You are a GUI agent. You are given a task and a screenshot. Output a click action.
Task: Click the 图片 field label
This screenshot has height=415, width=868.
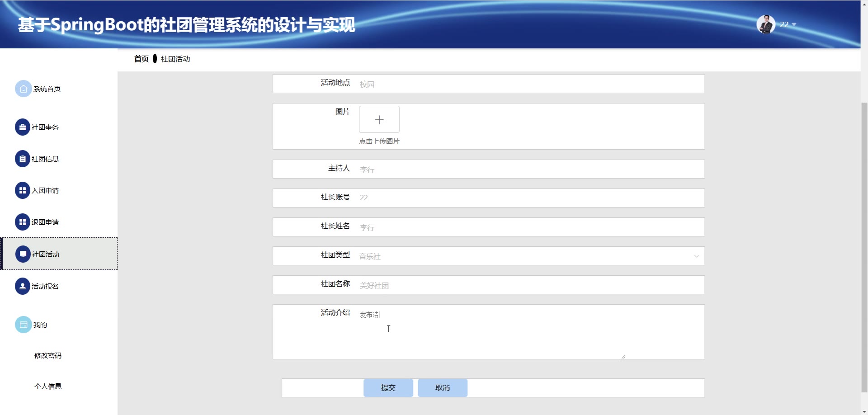343,112
